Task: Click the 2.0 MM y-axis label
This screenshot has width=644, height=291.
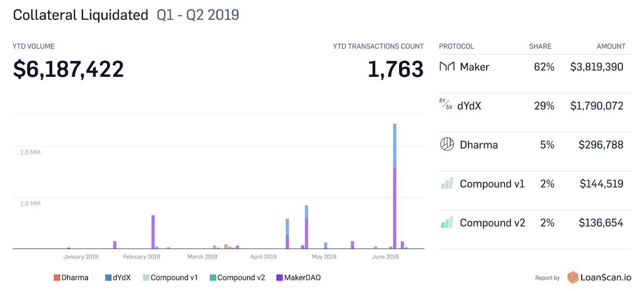Action: tap(30, 152)
